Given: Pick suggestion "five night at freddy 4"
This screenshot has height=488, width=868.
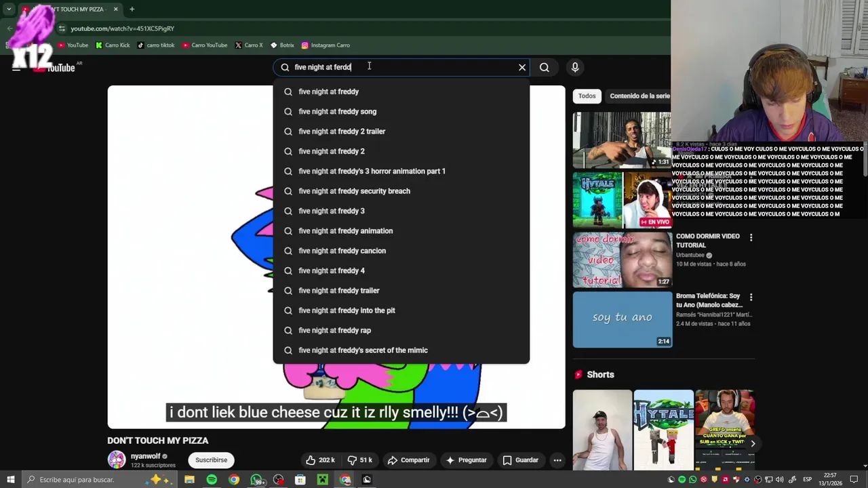Looking at the screenshot, I should coord(401,270).
